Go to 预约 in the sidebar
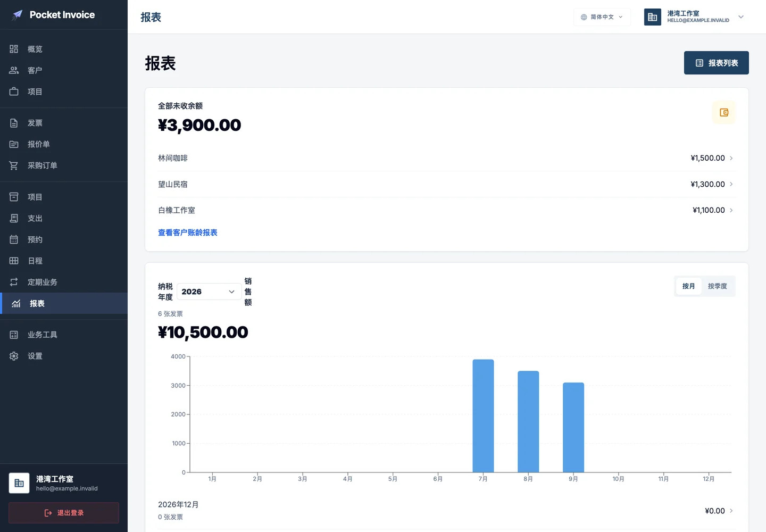Viewport: 766px width, 532px height. coord(64,239)
